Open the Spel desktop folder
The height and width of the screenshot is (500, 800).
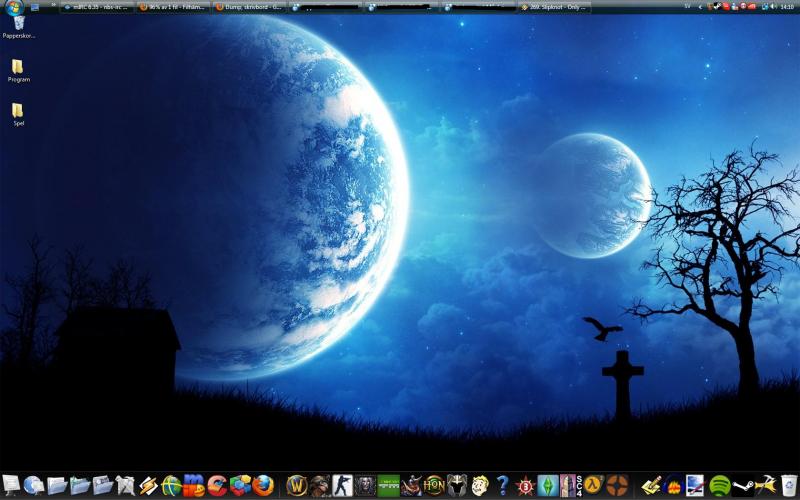coord(18,113)
